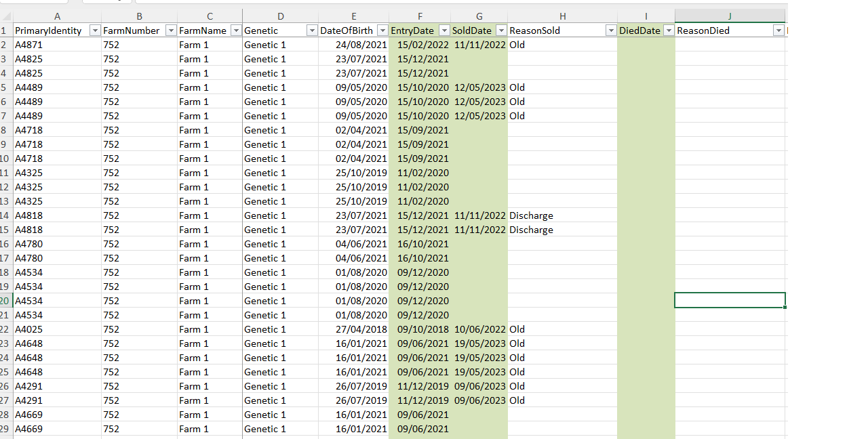Click SoldDate 11/11/2022 in row 2
The width and height of the screenshot is (868, 439).
[x=480, y=45]
